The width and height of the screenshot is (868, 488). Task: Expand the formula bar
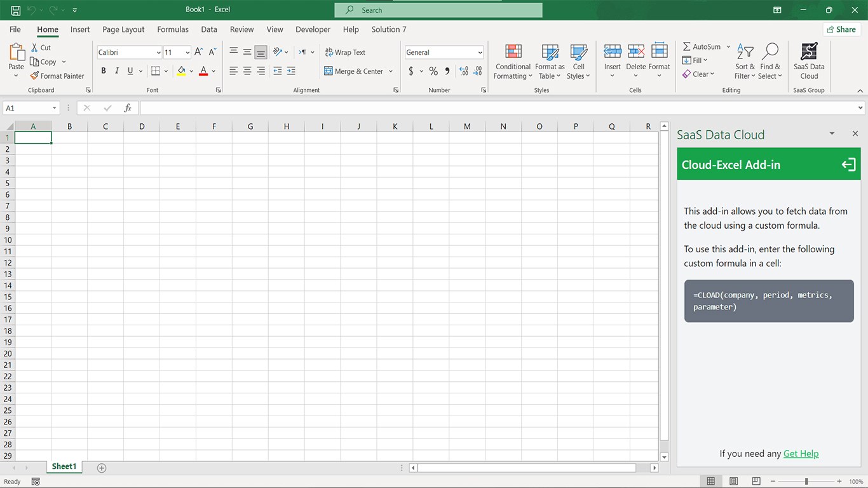pos(860,108)
